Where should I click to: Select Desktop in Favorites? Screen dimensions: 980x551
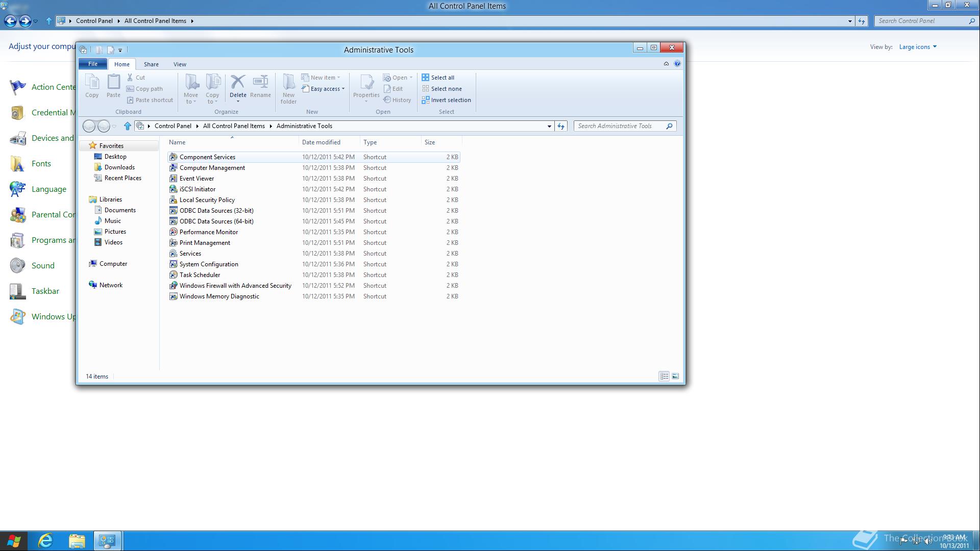point(115,157)
